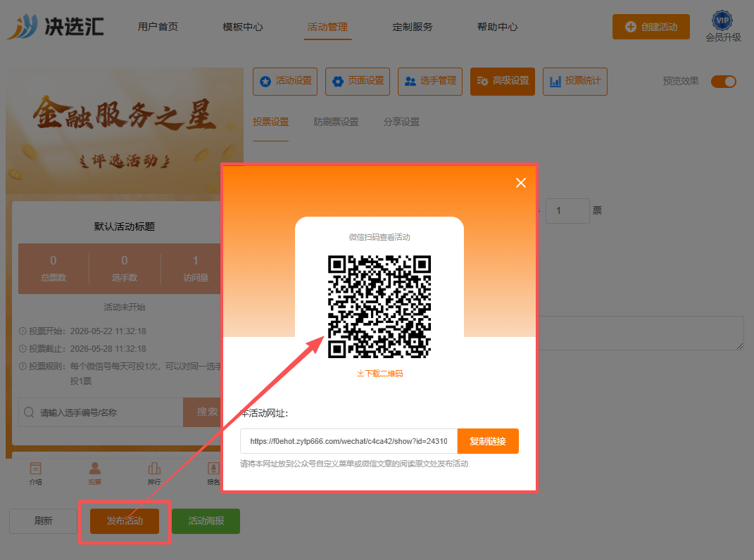Click the VIP 会员升级 icon
This screenshot has height=560, width=754.
[x=723, y=27]
